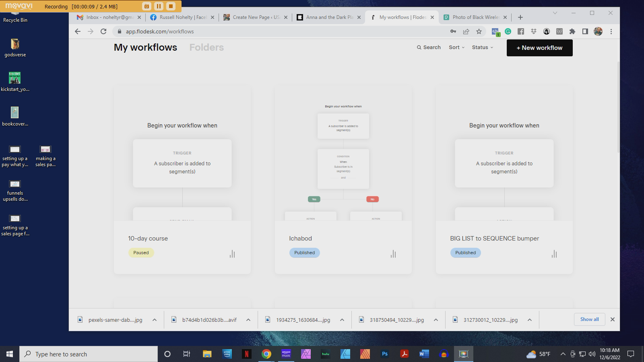644x362 pixels.
Task: Click the + New workflow button
Action: 539,47
